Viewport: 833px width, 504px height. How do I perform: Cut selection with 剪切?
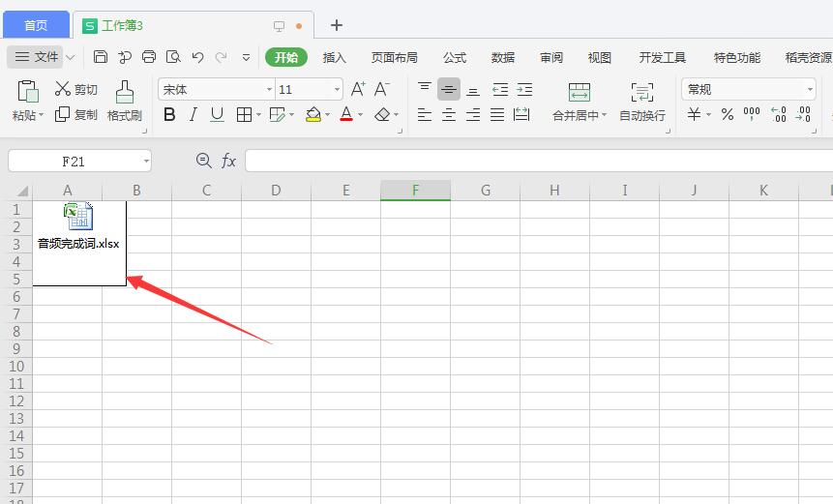(76, 89)
